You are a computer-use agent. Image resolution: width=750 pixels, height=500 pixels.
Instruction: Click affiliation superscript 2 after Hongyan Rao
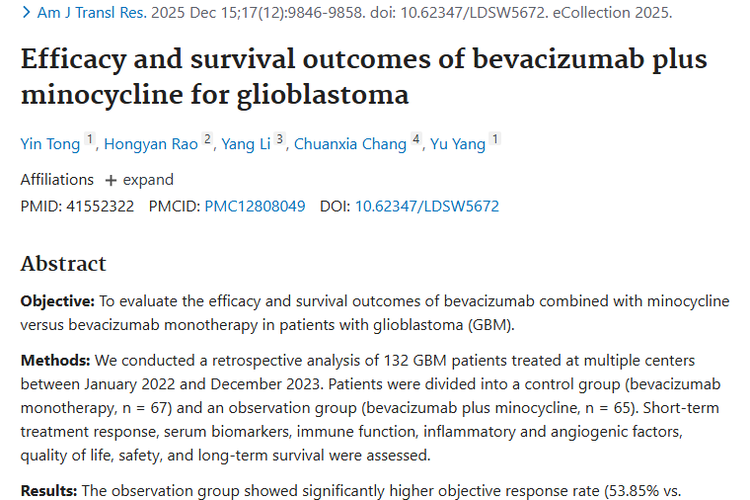(x=207, y=140)
